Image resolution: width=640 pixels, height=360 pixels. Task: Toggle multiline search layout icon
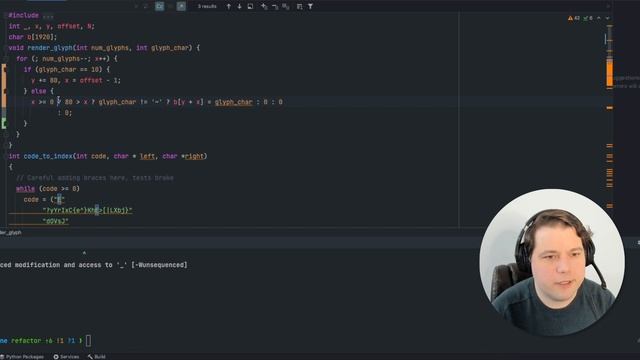point(300,7)
